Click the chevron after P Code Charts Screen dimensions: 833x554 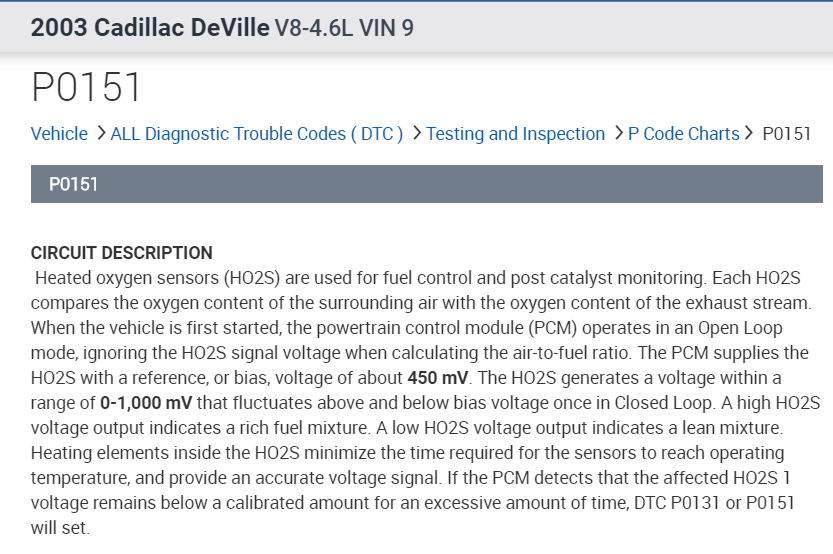pyautogui.click(x=749, y=134)
